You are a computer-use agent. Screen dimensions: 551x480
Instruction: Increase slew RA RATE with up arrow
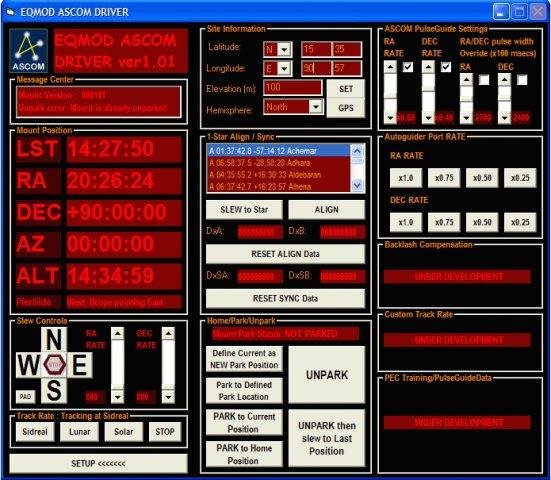[117, 333]
